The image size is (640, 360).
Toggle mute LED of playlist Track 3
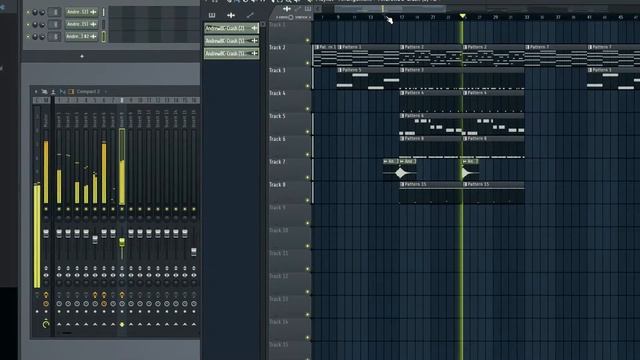[x=308, y=86]
